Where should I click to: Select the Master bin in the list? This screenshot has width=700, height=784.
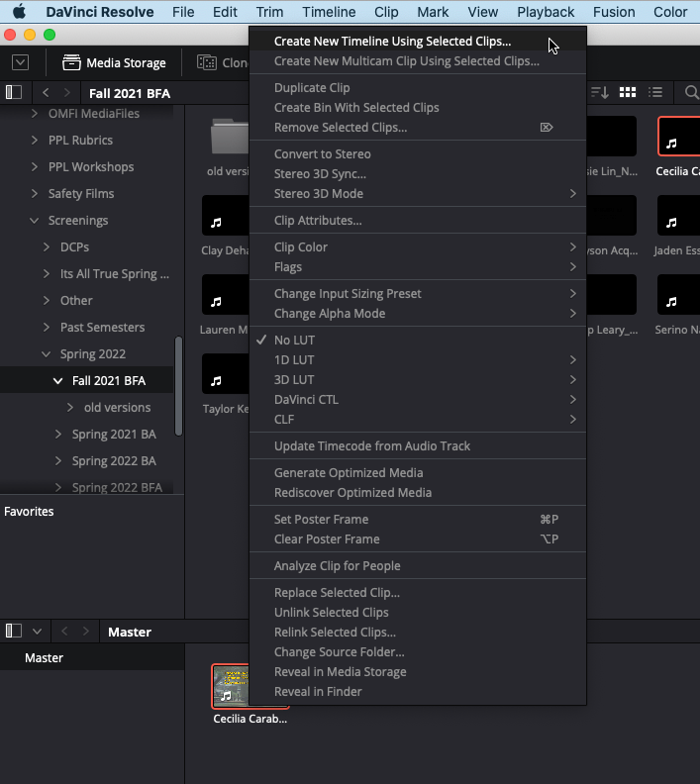point(92,657)
